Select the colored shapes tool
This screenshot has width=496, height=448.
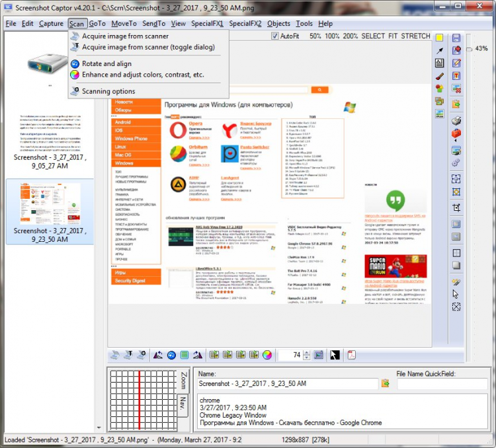440,89
